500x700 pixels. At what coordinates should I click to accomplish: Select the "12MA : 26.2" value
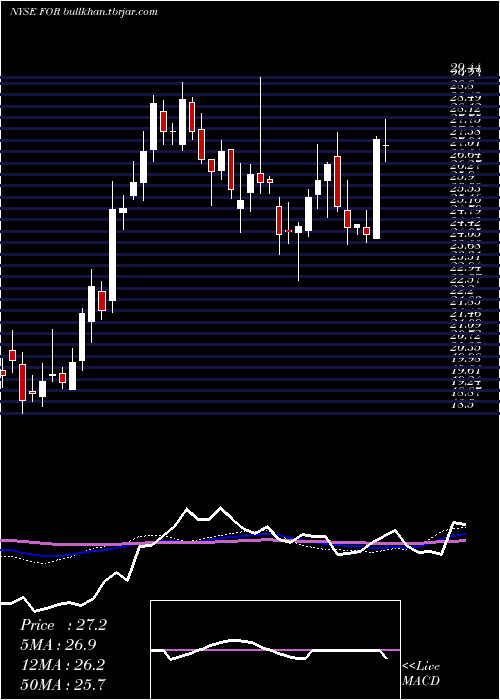(x=62, y=664)
